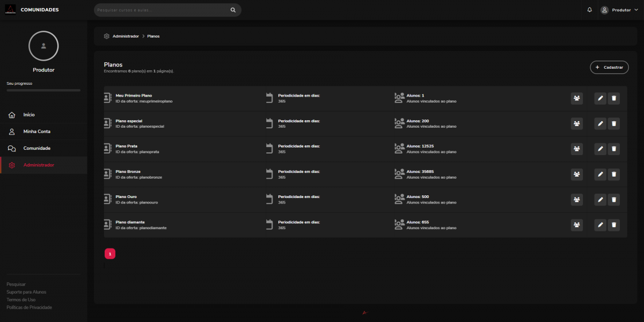
Task: View students linked to Plano Bronze
Action: tap(576, 174)
